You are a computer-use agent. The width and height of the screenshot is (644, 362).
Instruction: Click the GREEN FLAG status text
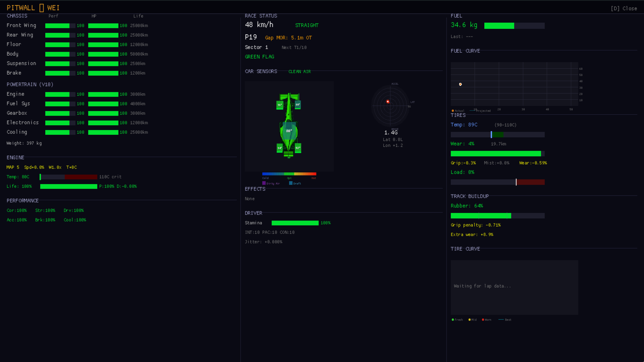pyautogui.click(x=260, y=57)
